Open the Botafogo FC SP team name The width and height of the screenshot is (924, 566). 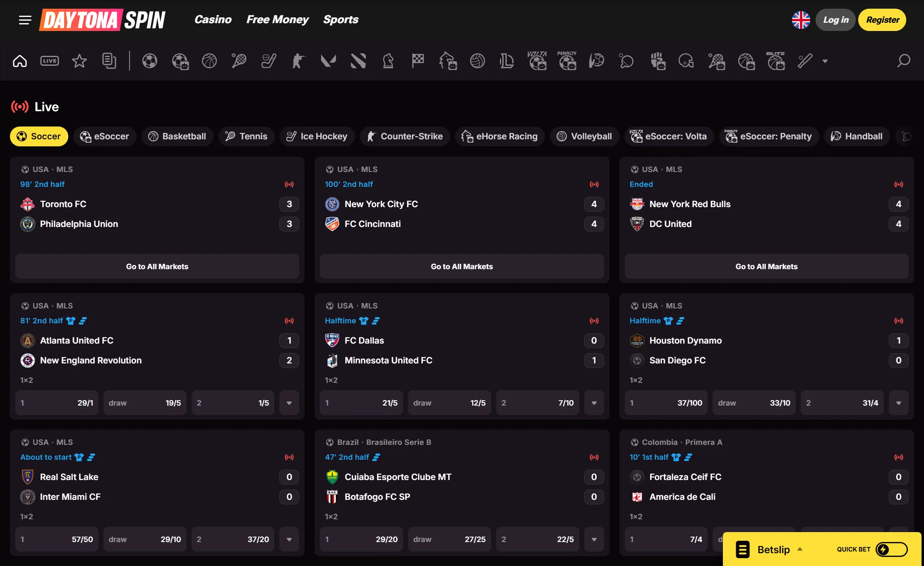click(377, 497)
